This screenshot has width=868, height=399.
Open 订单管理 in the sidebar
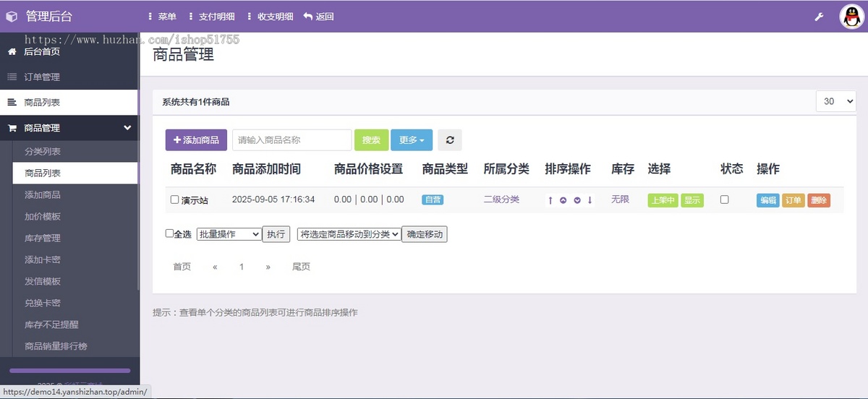coord(69,77)
